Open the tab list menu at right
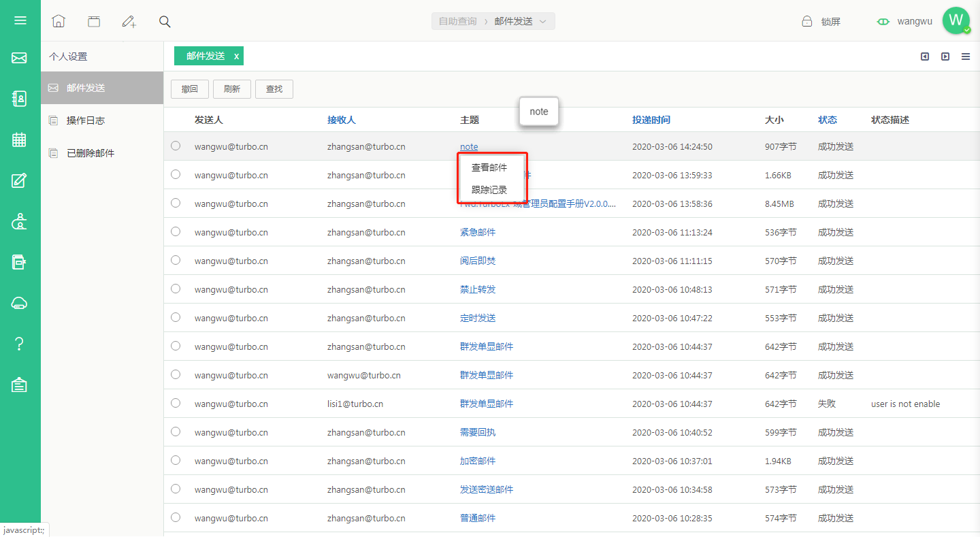Screen dimensions: 980x537 tap(966, 56)
